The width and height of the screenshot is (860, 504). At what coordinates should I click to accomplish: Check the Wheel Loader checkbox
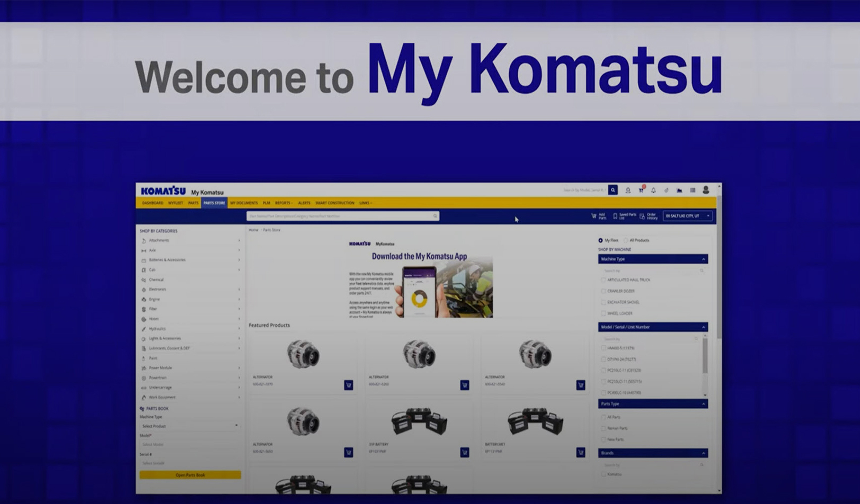coord(603,313)
